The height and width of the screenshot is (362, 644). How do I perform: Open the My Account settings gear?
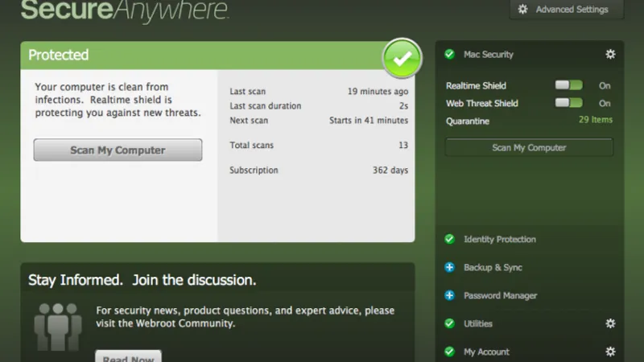pyautogui.click(x=610, y=352)
